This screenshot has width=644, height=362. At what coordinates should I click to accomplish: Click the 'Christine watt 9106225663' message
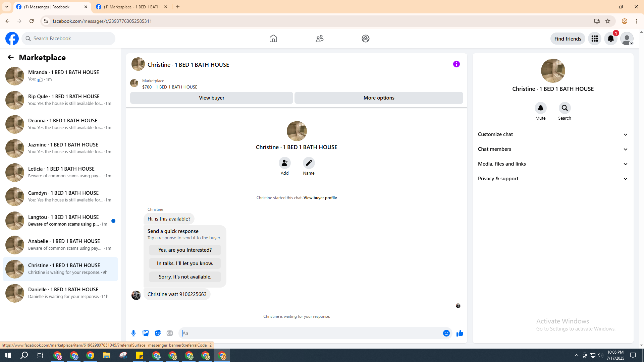[x=177, y=294]
